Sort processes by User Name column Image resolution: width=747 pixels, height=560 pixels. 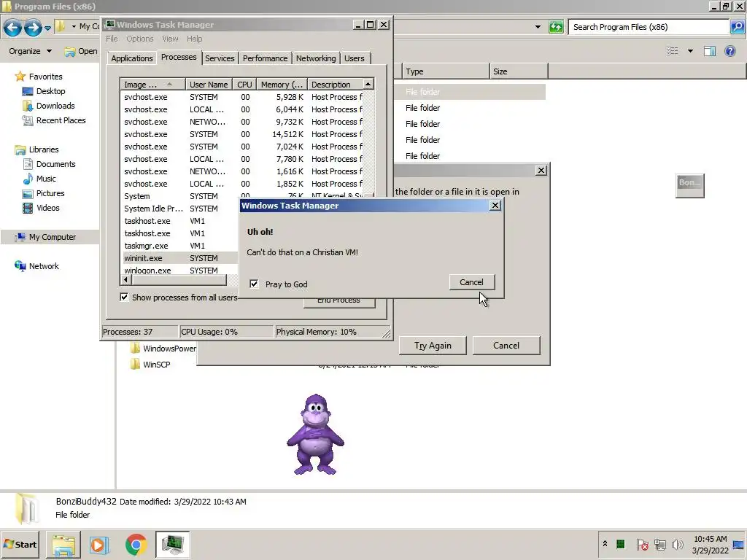[x=209, y=85]
